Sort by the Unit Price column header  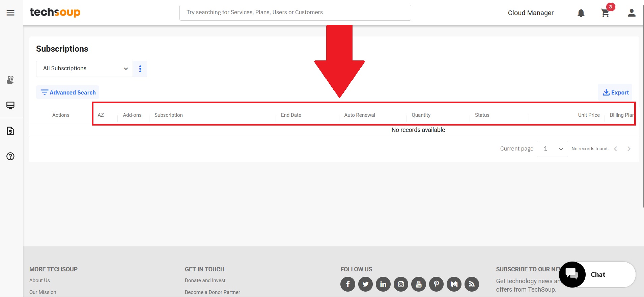(x=589, y=115)
